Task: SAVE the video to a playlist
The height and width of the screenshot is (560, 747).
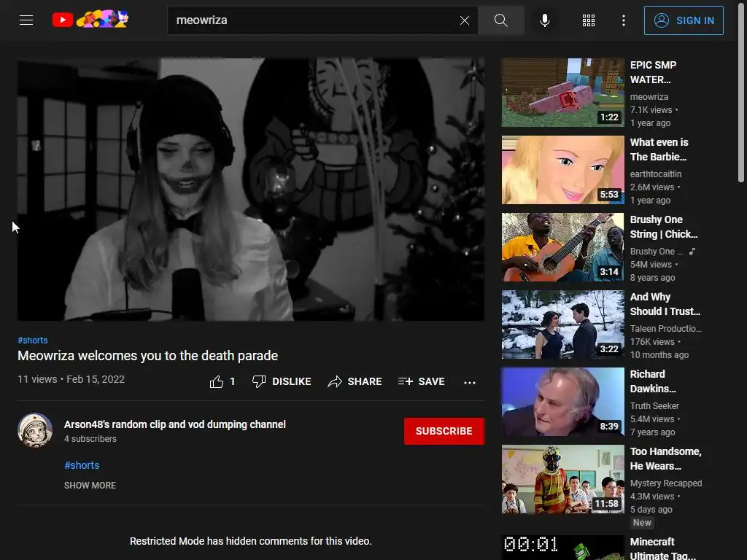Action: tap(422, 381)
